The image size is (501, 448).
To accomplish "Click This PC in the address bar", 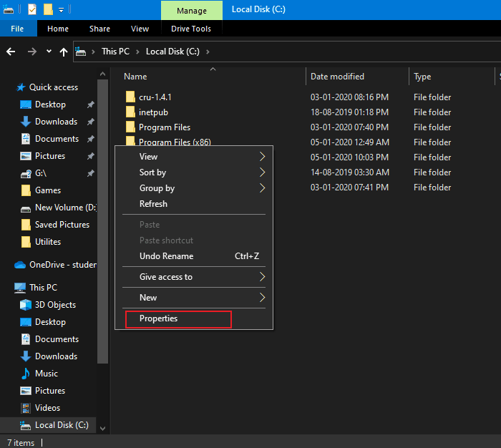I will [116, 52].
